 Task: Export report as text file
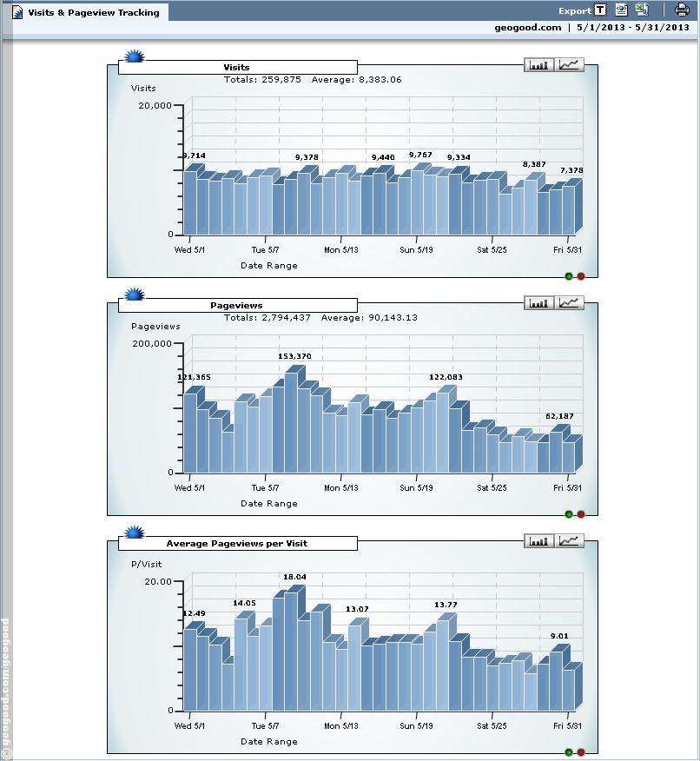click(x=600, y=10)
